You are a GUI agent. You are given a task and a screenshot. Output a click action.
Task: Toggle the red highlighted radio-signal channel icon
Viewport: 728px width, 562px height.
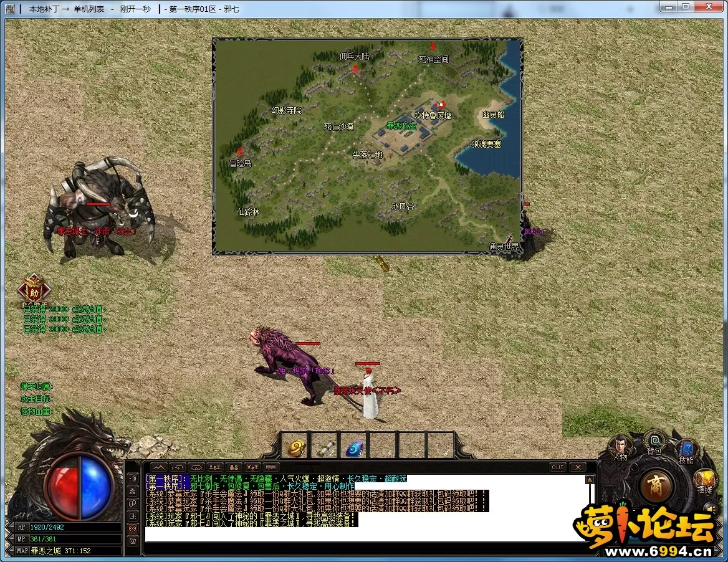click(x=133, y=528)
